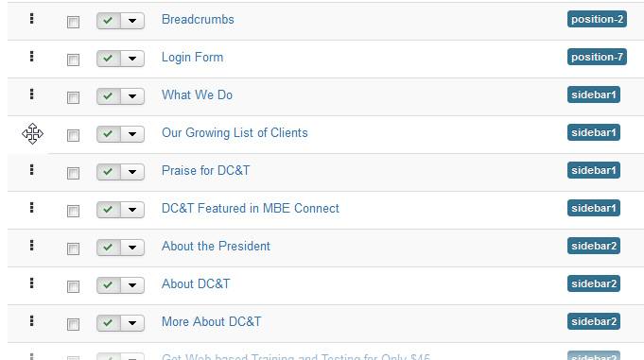Screen dimensions: 644x360
Task: Click the drag handle for About the President
Action: [x=31, y=245]
